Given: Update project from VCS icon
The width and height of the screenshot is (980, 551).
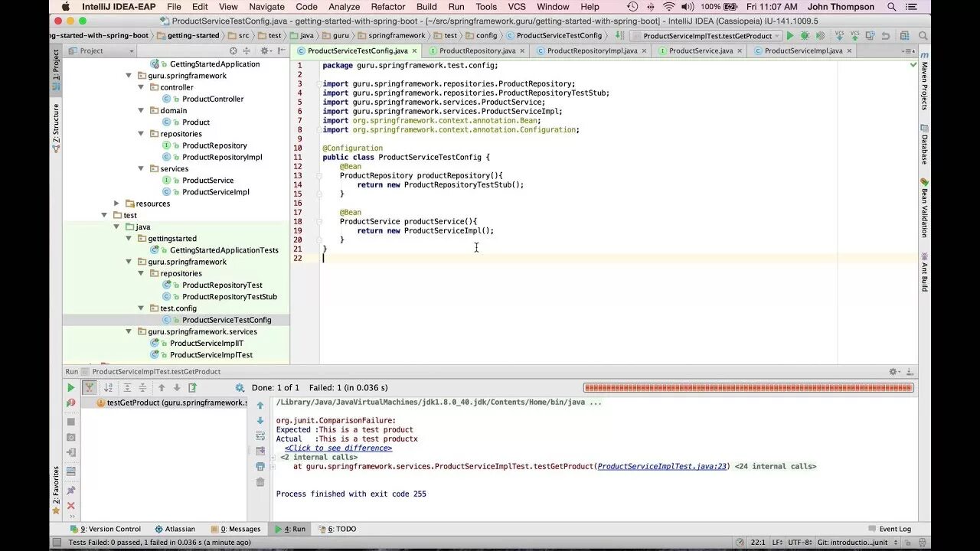Looking at the screenshot, I should (839, 36).
